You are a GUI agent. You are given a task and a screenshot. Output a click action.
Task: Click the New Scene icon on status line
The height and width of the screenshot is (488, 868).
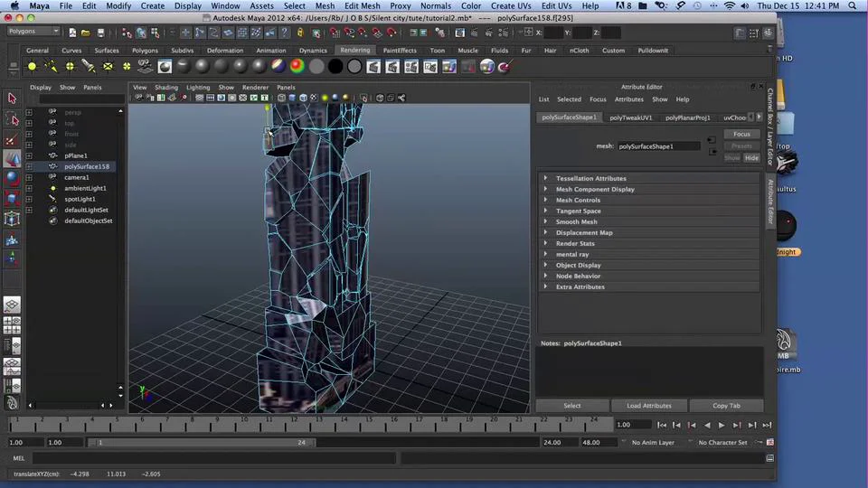[x=72, y=33]
